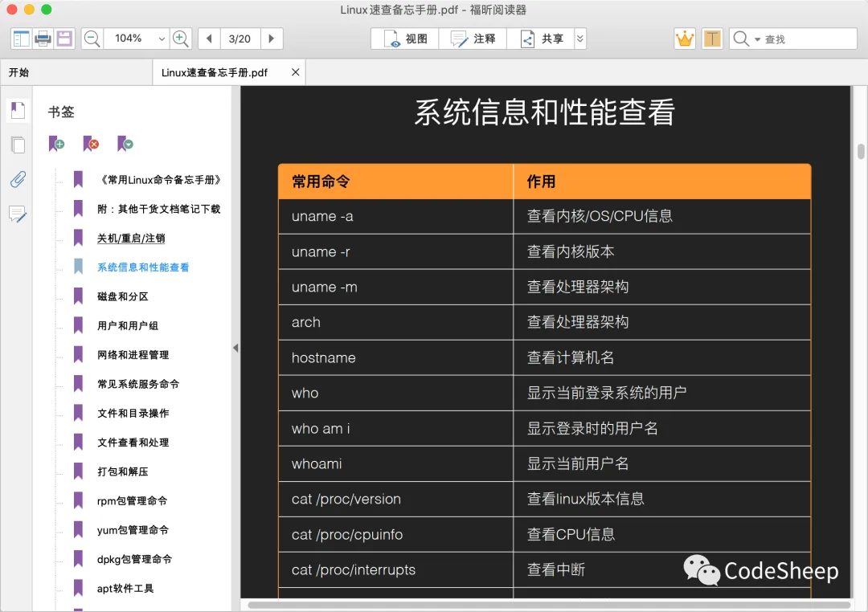
Task: Click the cat /proc/version cell
Action: coord(395,499)
